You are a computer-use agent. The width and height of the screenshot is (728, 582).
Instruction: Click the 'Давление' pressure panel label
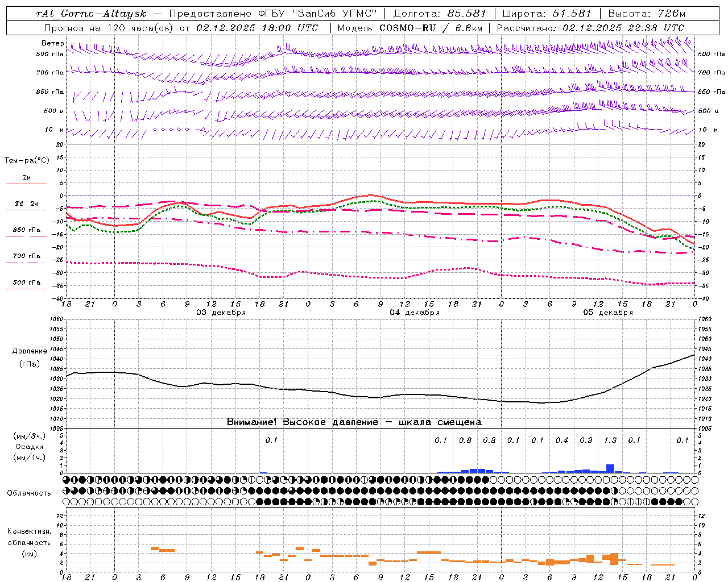(x=30, y=351)
